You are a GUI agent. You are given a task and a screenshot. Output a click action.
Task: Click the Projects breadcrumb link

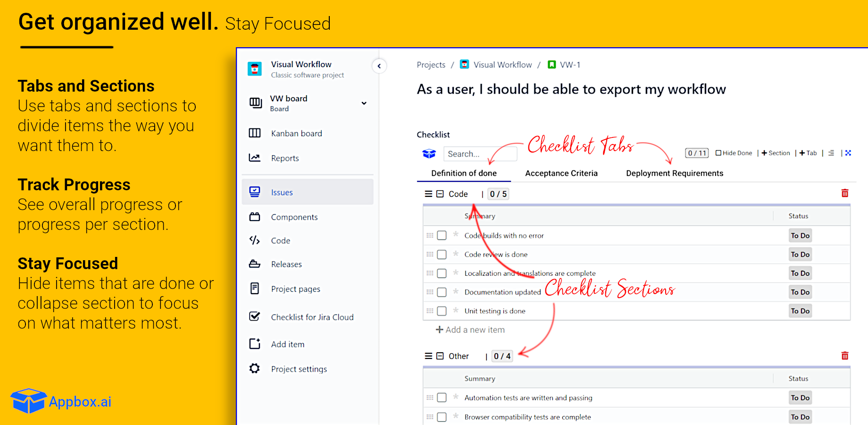coord(431,65)
